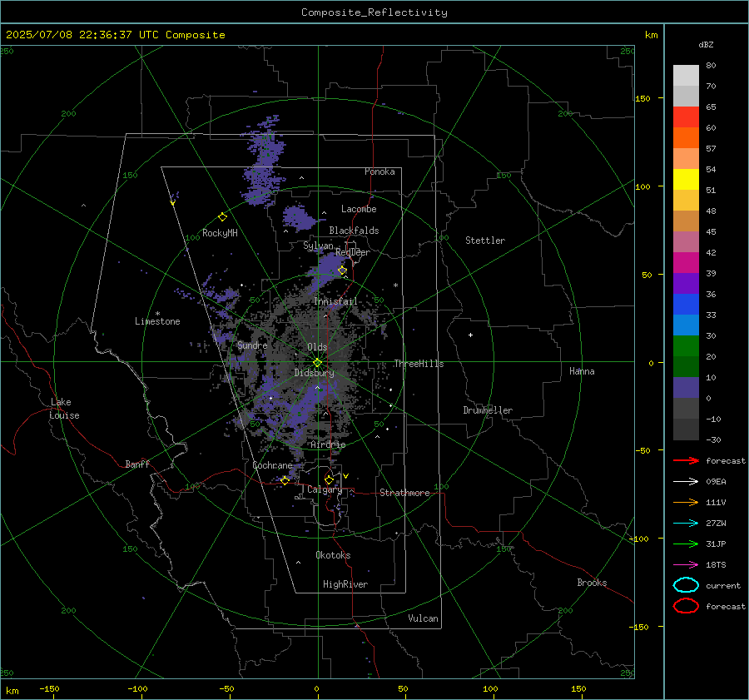Select the lightest gray 70 dBZ swatch
The height and width of the screenshot is (700, 749).
686,76
